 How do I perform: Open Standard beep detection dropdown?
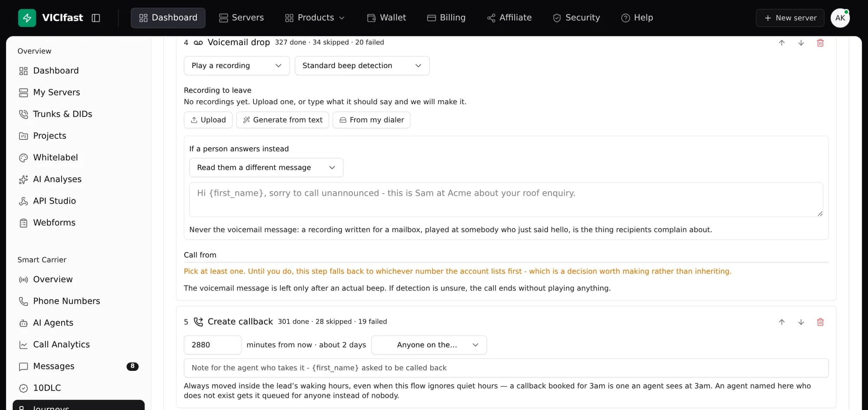(x=362, y=66)
